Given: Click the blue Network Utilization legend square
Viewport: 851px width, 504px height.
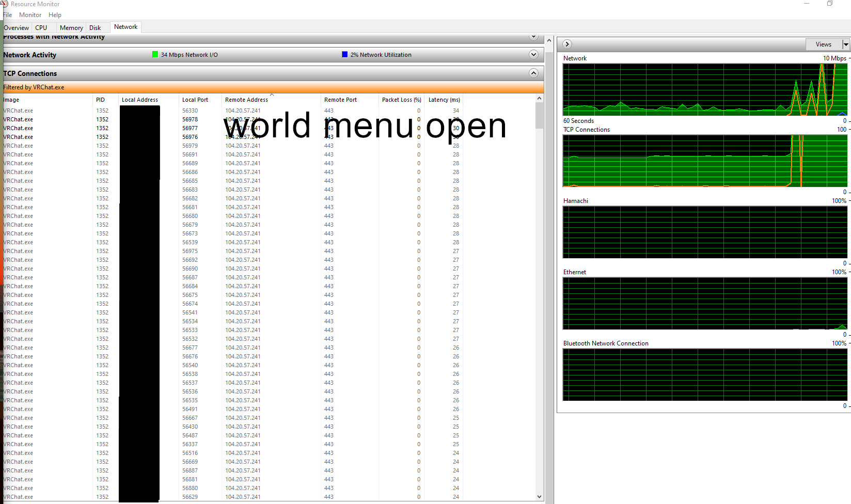Looking at the screenshot, I should point(345,54).
